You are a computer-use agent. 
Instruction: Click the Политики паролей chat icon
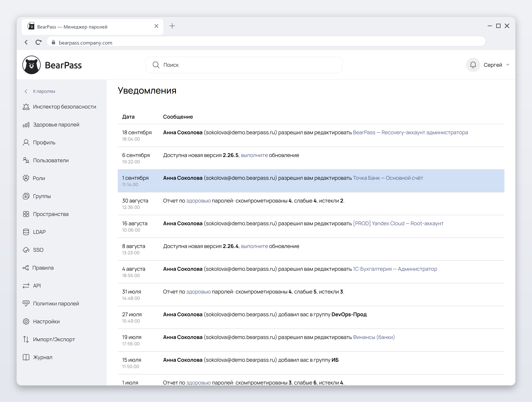pos(26,303)
